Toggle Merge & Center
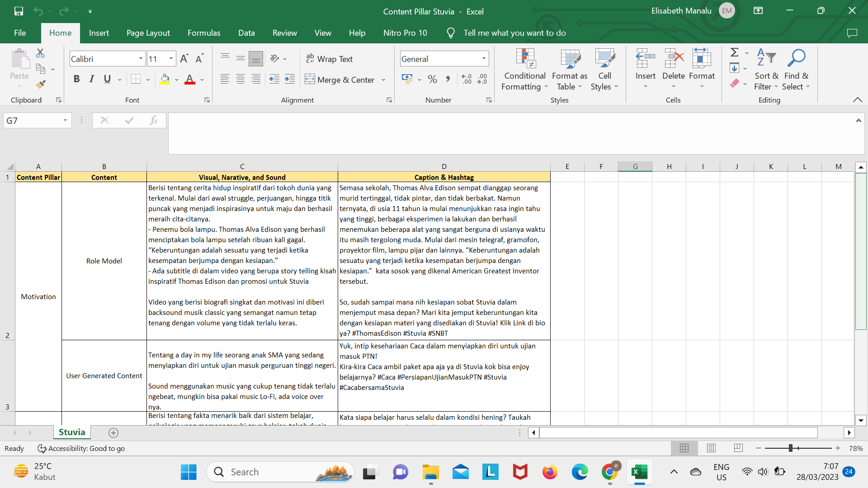The image size is (868, 488). [340, 80]
